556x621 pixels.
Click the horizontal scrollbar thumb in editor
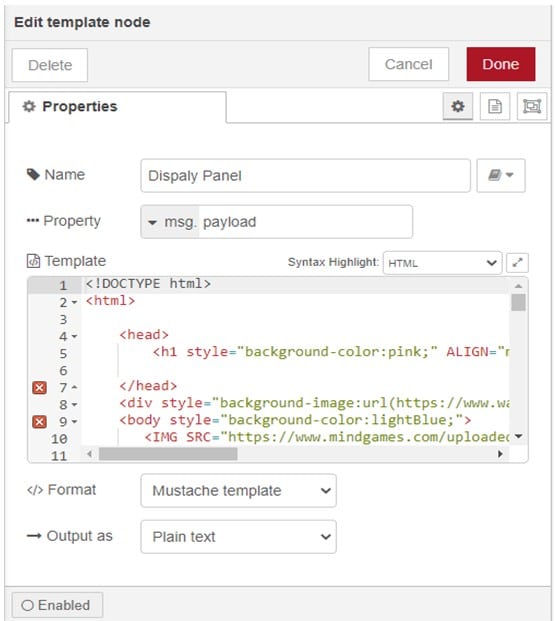point(168,454)
